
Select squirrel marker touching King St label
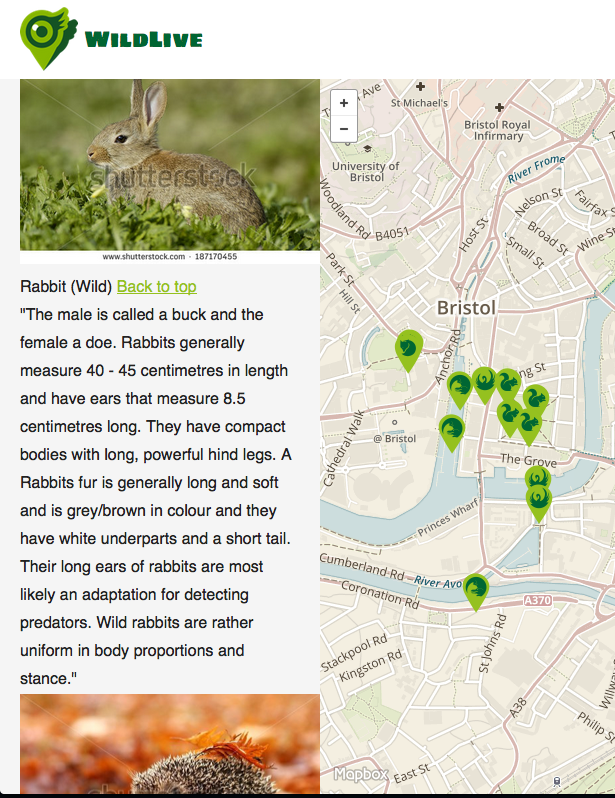coord(508,384)
